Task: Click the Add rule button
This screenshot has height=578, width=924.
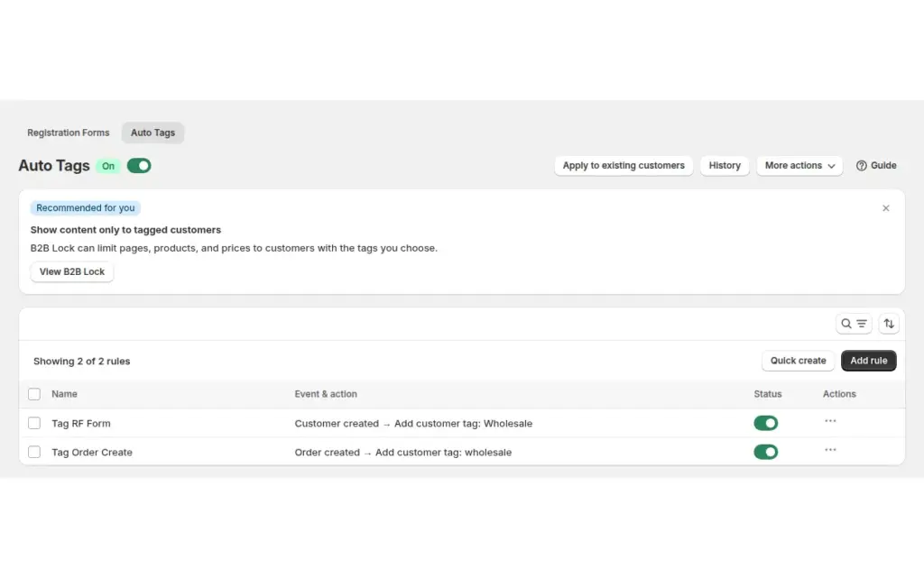Action: (x=869, y=360)
